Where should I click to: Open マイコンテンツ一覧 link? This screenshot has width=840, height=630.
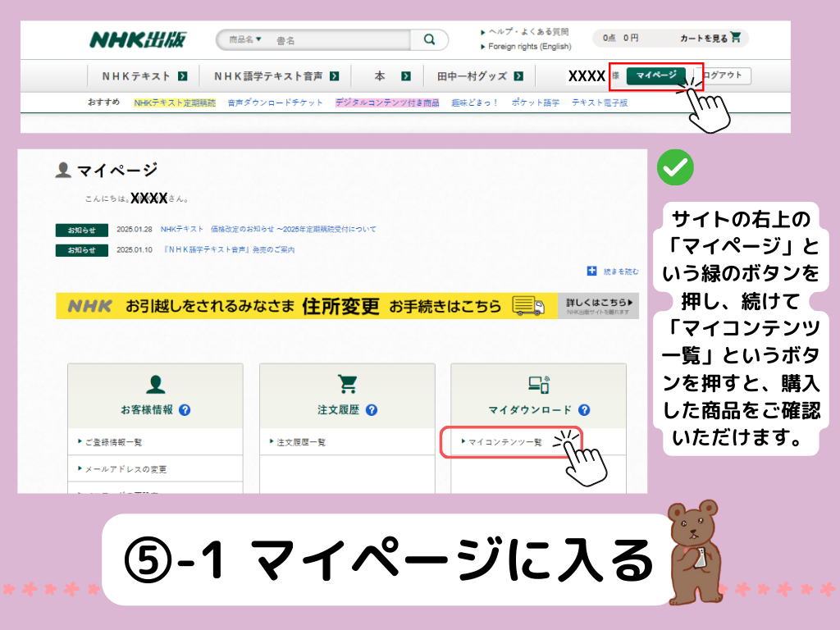coord(505,442)
